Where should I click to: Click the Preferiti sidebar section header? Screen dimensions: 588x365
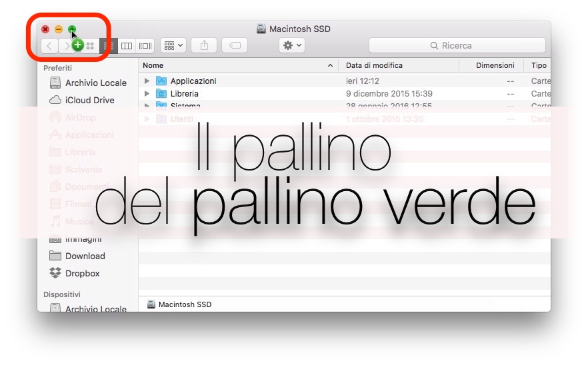57,68
